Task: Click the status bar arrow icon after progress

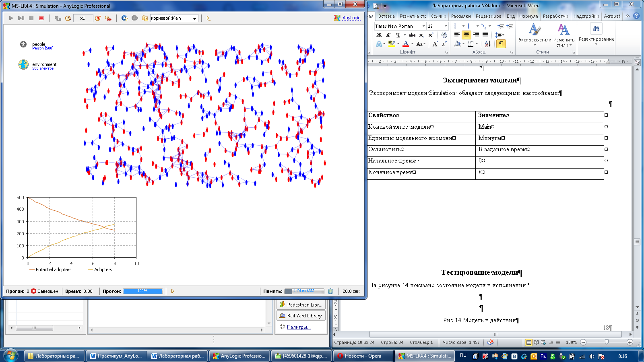Action: point(173,291)
